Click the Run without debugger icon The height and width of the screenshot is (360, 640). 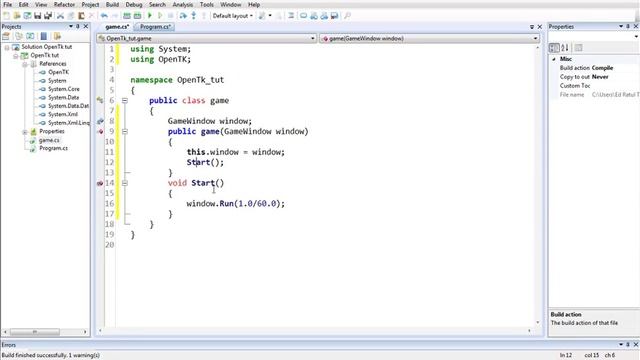click(160, 16)
